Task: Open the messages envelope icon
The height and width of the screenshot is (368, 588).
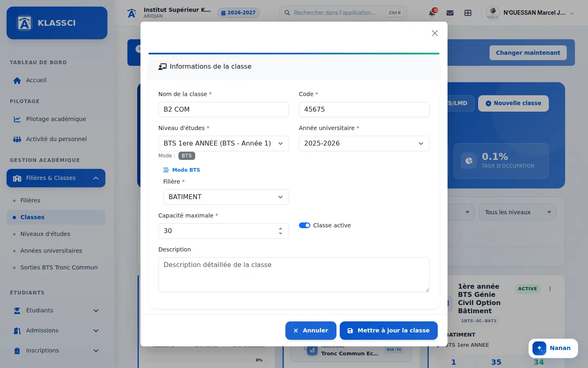Action: 450,13
